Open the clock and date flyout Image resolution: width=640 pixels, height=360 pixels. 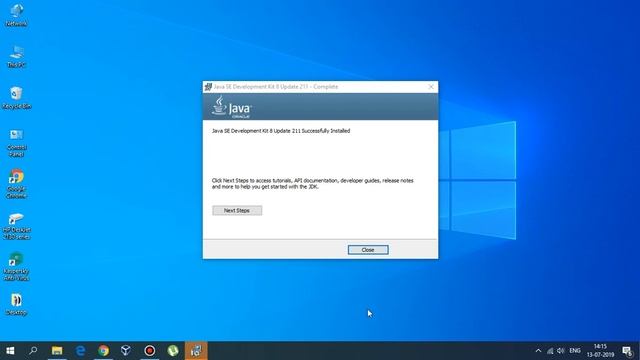click(600, 351)
